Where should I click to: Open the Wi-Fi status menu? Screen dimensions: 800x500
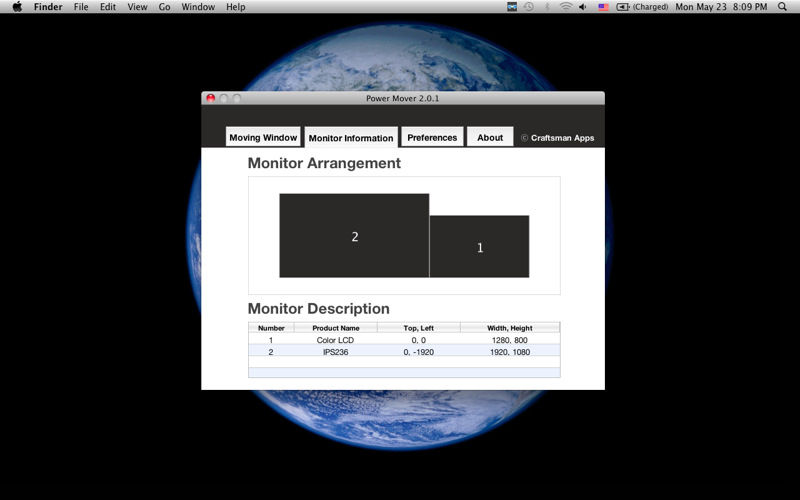click(x=565, y=7)
